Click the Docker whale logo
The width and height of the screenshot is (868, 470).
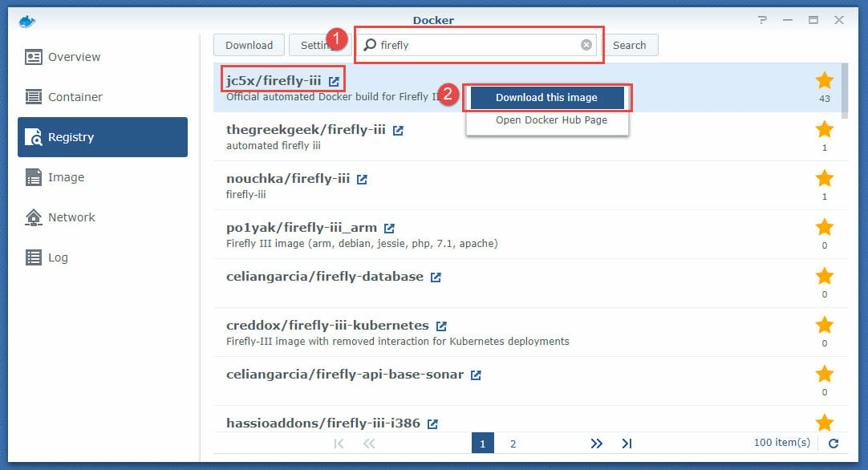[26, 20]
